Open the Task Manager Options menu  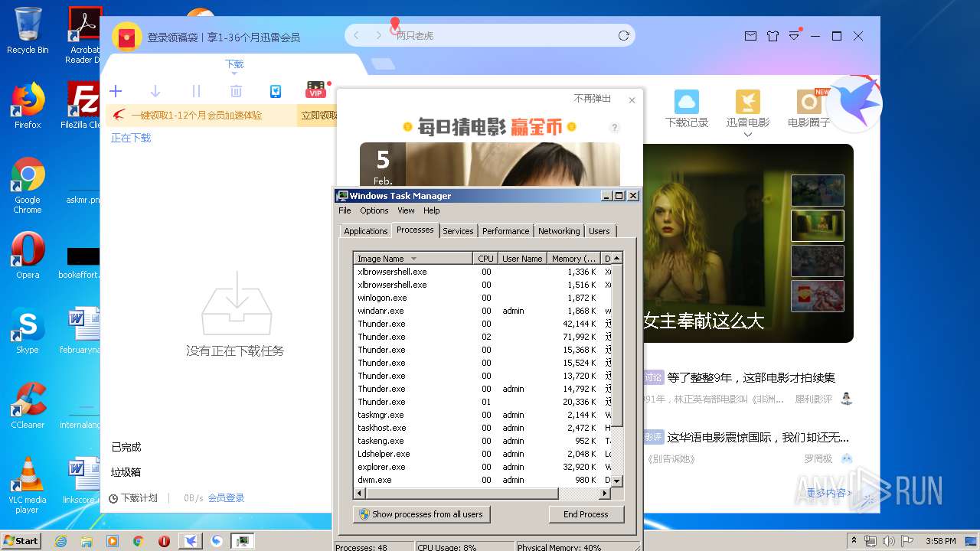374,210
